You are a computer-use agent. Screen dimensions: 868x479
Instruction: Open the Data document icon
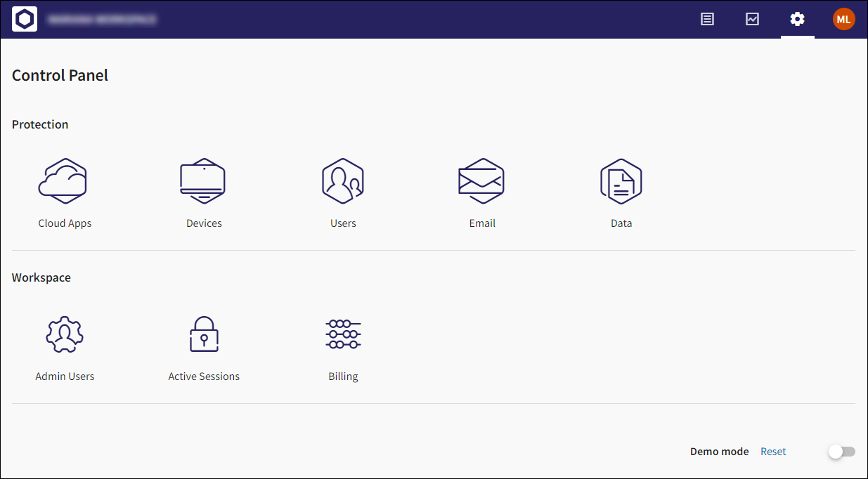[x=621, y=181]
